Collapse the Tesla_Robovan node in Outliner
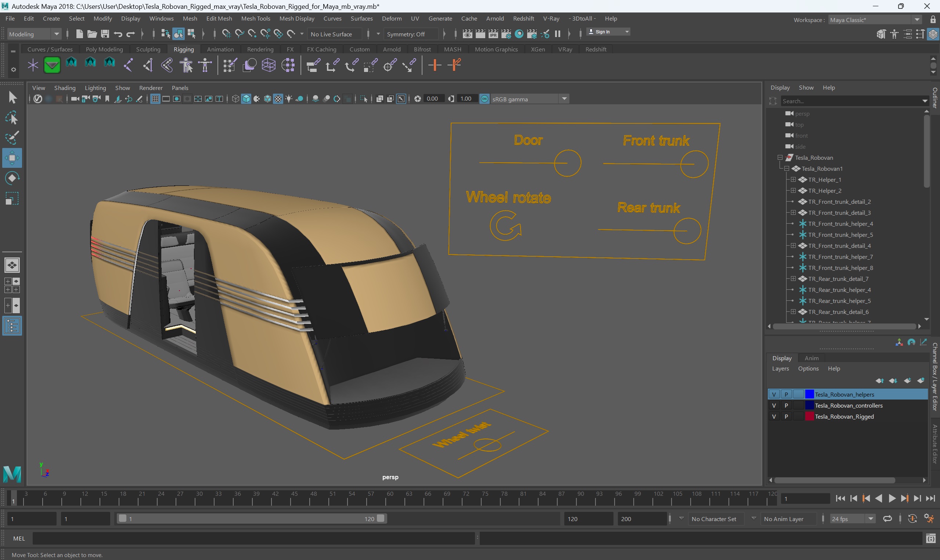This screenshot has height=560, width=940. click(779, 158)
